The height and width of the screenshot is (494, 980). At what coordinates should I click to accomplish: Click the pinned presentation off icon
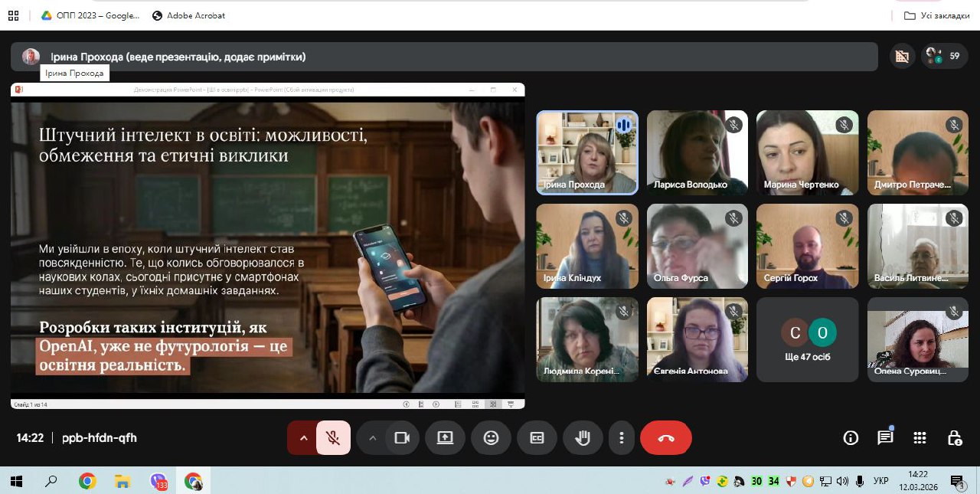(903, 56)
